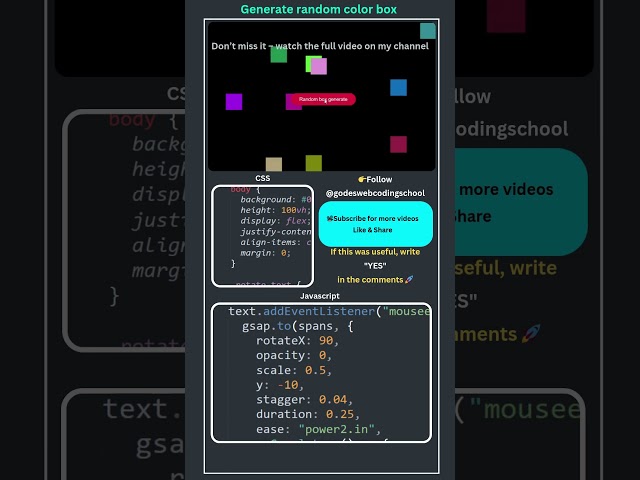Click "If this was useful, write" line
The image size is (640, 480).
[x=375, y=252]
